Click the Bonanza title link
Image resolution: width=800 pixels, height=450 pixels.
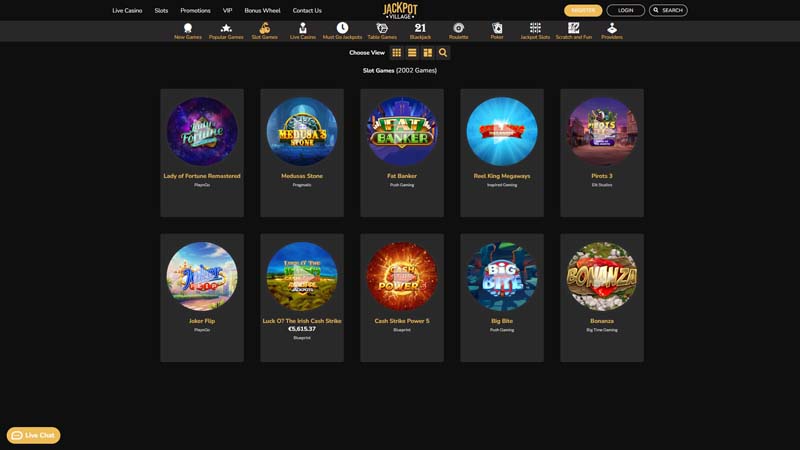[x=602, y=321]
